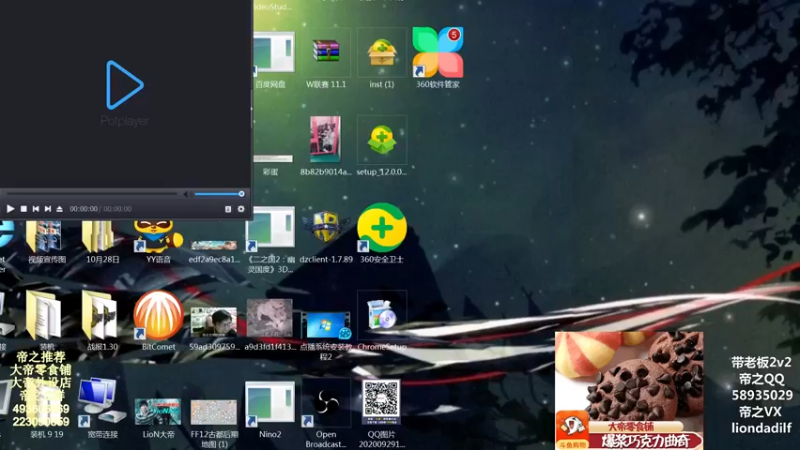Launch Open Broadcaster Software shortcut
This screenshot has height=450, width=800.
click(326, 414)
